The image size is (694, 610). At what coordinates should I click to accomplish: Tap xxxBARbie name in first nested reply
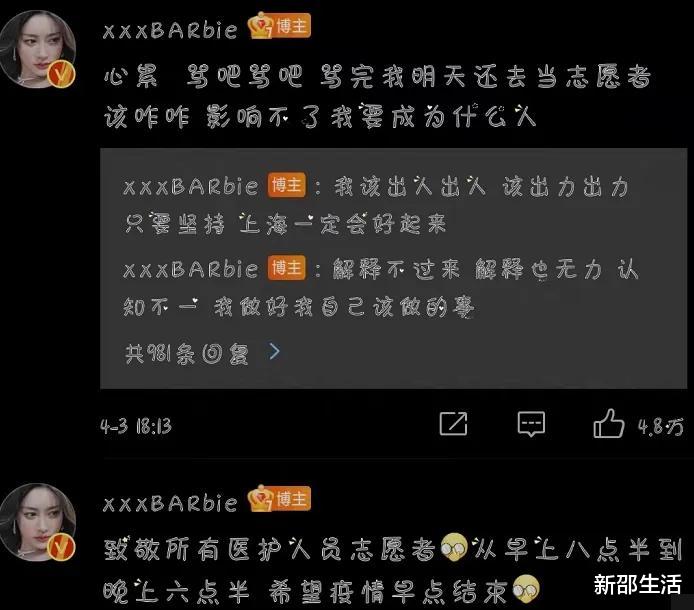(191, 186)
